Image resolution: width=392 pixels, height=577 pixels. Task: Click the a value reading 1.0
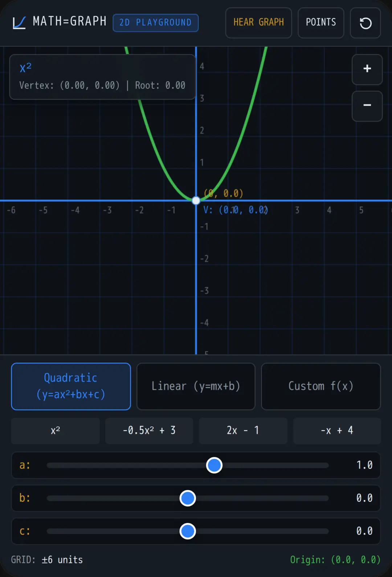[x=364, y=465]
